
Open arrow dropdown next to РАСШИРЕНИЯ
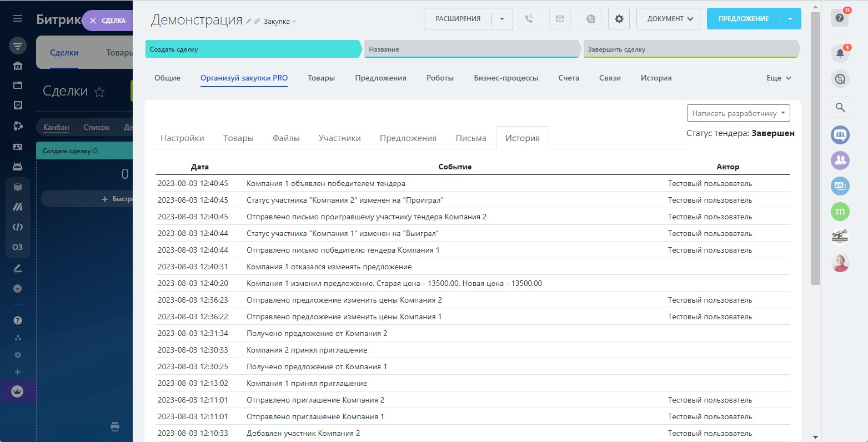[x=502, y=19]
